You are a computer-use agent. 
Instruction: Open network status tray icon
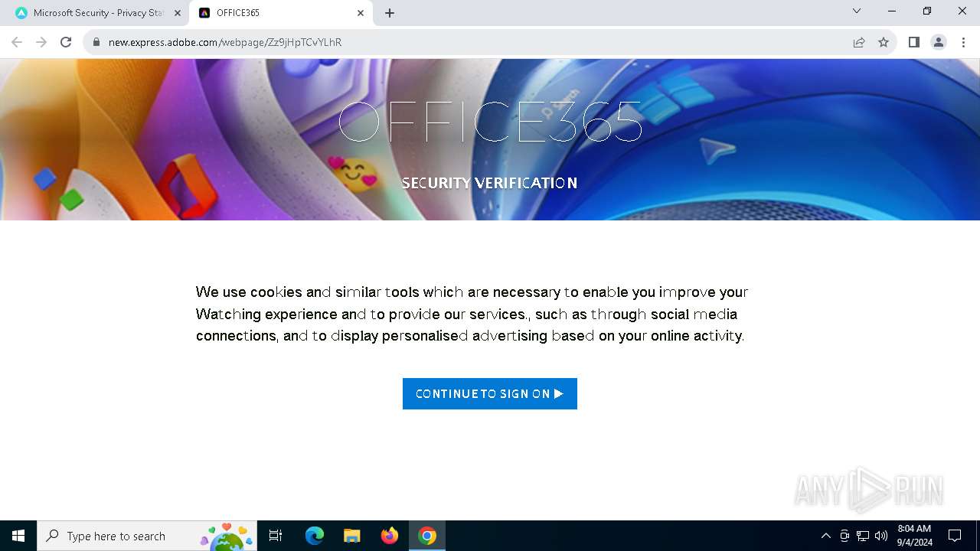tap(863, 536)
